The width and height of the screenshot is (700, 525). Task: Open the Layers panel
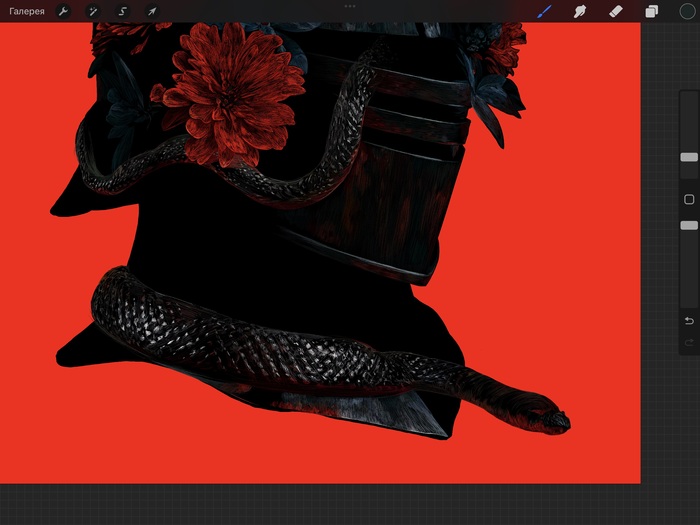click(x=652, y=11)
